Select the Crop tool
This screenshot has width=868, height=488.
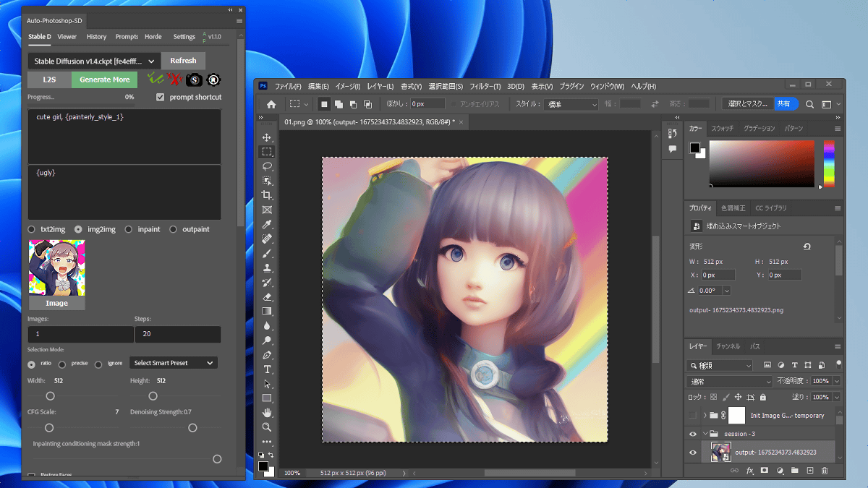[x=267, y=195]
